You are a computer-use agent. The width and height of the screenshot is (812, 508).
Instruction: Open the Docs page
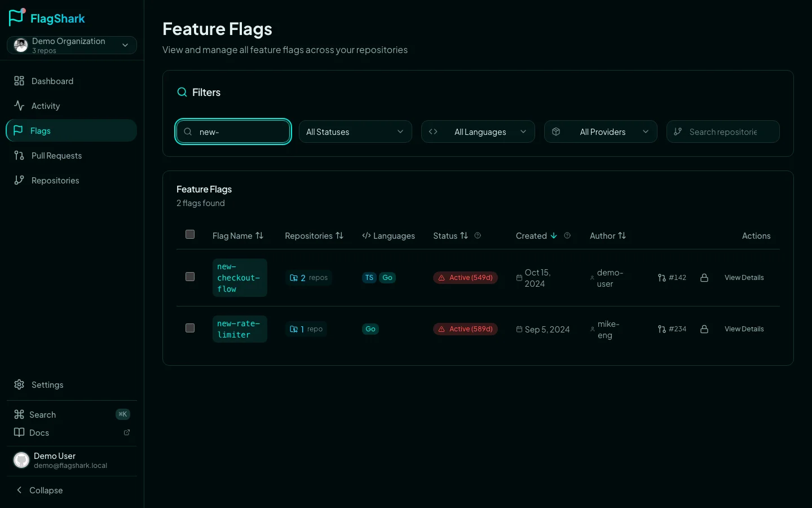(39, 432)
